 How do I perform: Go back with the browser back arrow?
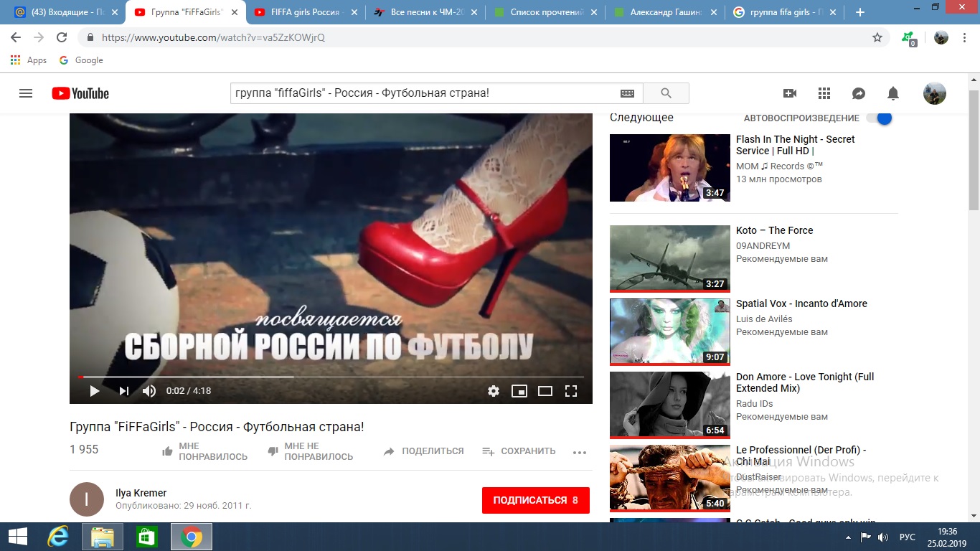pos(16,37)
